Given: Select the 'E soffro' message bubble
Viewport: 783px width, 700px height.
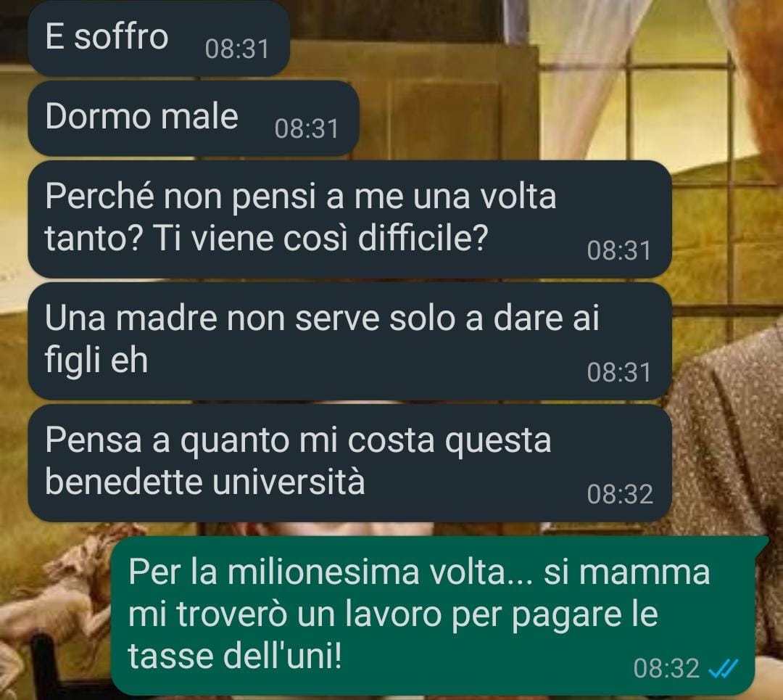Looking at the screenshot, I should click(x=159, y=39).
